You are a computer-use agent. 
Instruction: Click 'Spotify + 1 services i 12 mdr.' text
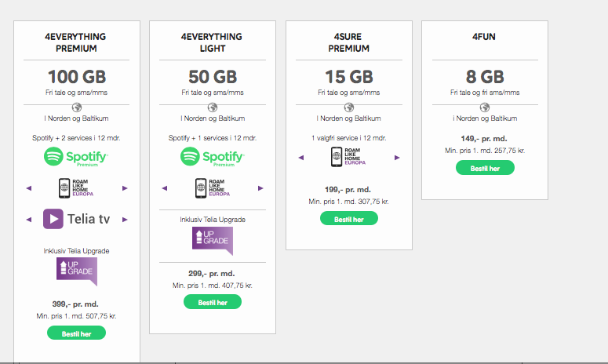213,138
